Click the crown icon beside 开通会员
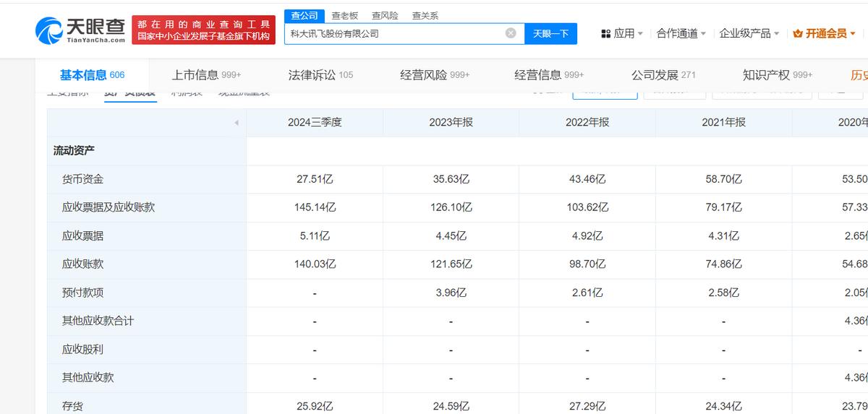Image resolution: width=868 pixels, height=414 pixels. pos(798,33)
